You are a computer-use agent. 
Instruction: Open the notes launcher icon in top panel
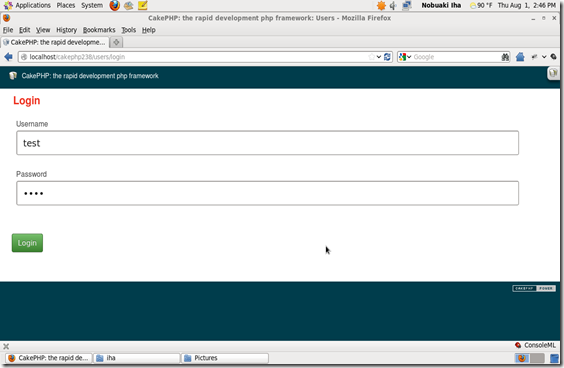point(143,5)
